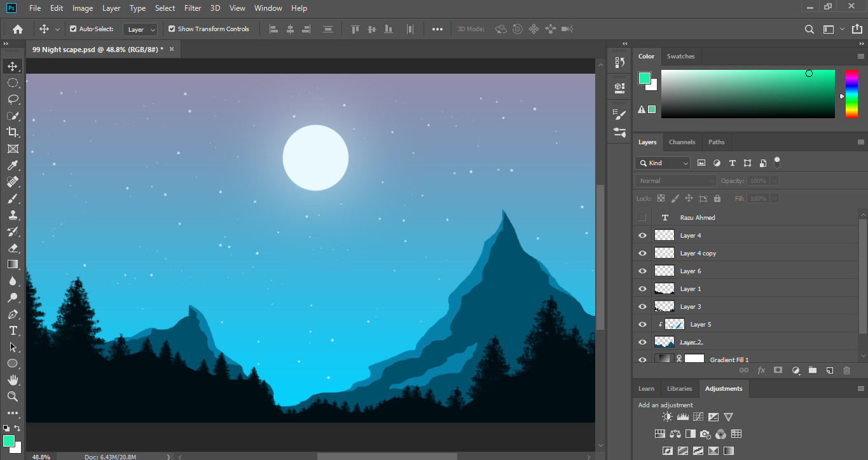
Task: Switch to the Channels tab
Action: (x=682, y=142)
